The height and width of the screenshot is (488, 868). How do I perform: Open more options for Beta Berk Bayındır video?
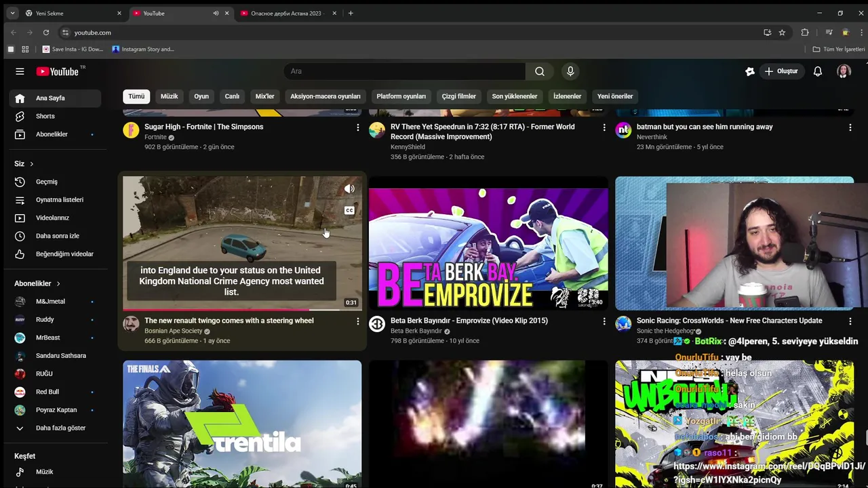604,321
